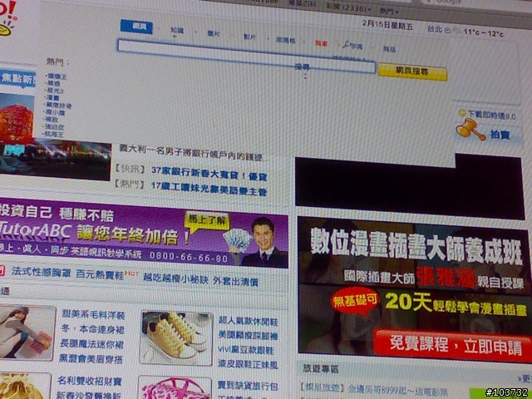This screenshot has width=532, height=399.
Task: Switch to the 圖片 search tab
Action: click(x=214, y=33)
